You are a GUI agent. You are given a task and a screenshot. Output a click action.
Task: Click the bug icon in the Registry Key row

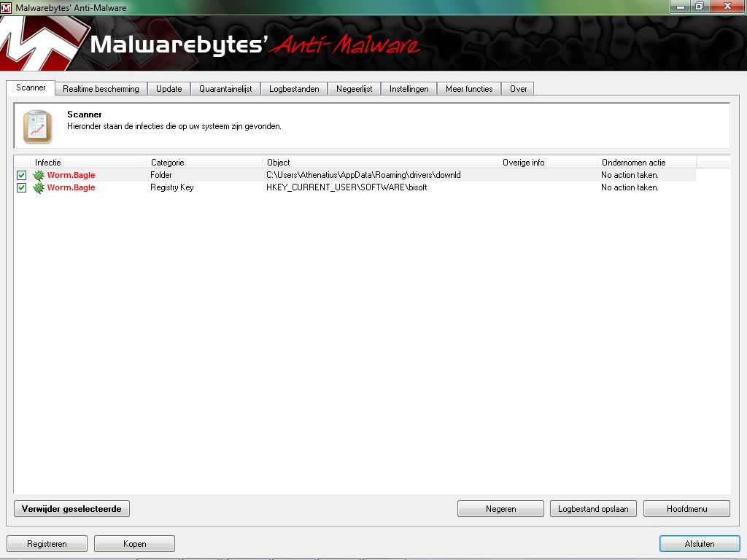39,187
